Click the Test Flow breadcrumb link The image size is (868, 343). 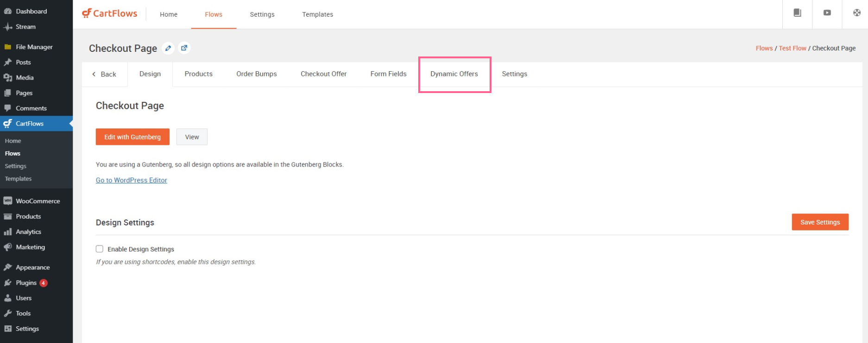tap(792, 48)
